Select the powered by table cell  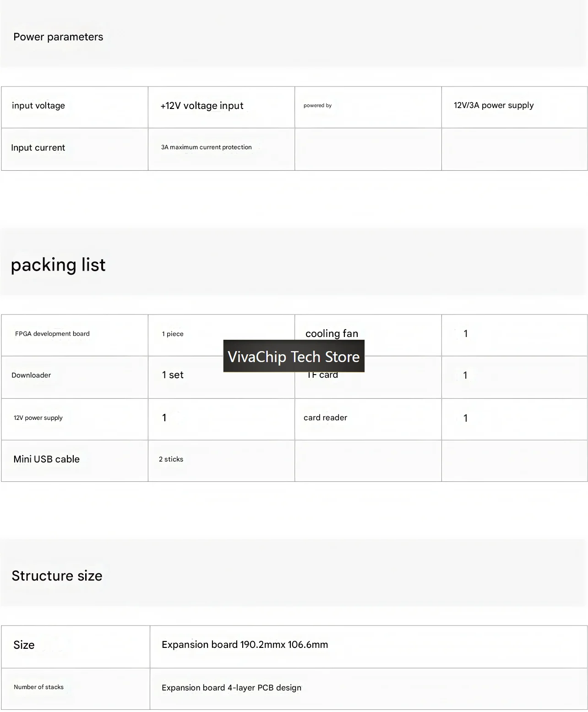368,107
